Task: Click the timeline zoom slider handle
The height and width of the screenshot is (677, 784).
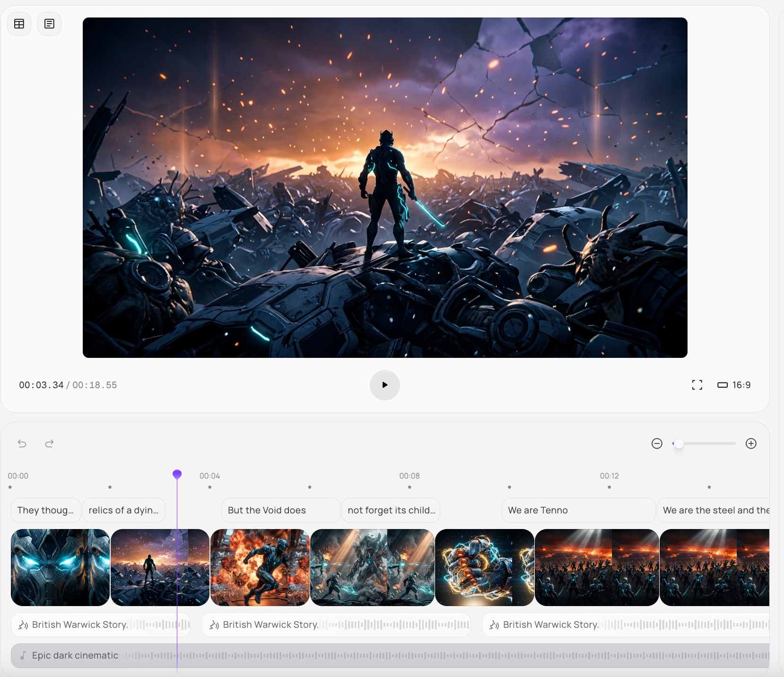Action: pyautogui.click(x=679, y=443)
